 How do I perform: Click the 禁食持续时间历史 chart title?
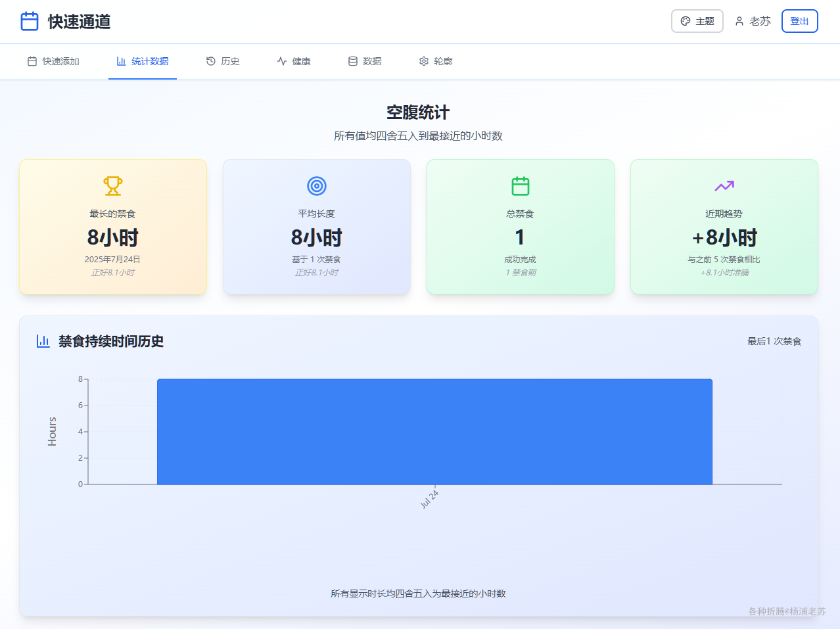[x=111, y=341]
